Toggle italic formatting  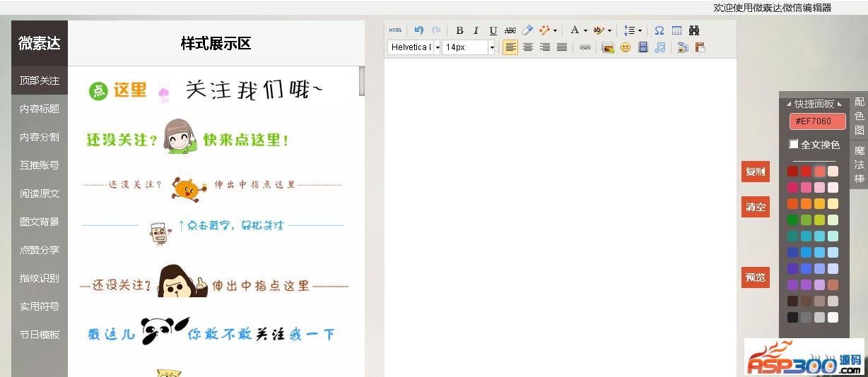click(x=476, y=30)
